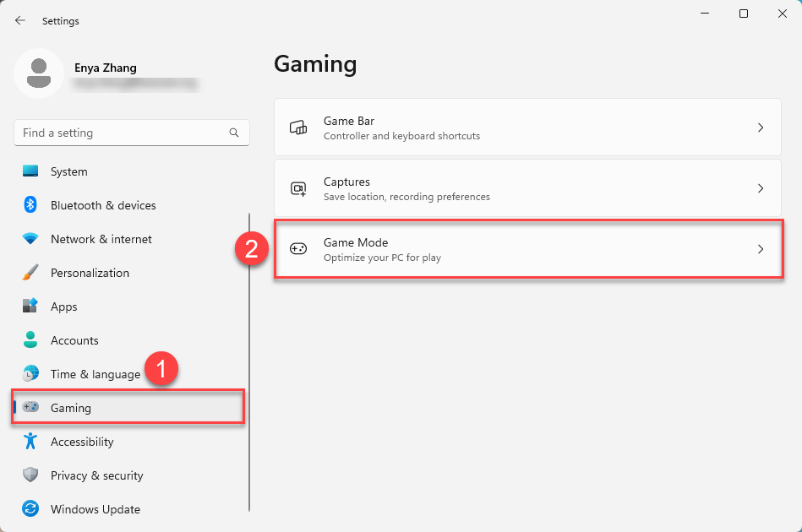The width and height of the screenshot is (802, 532).
Task: Click the user profile avatar picture
Action: 38,74
